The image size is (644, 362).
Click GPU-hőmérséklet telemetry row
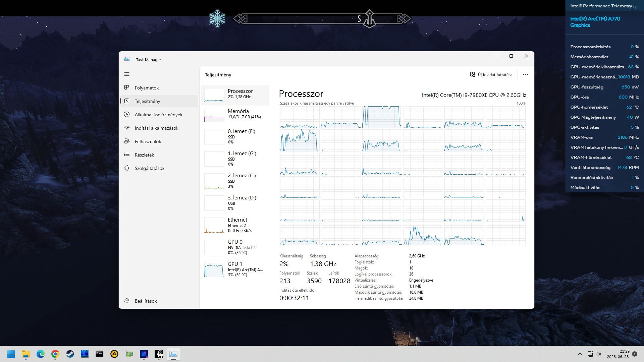[604, 107]
